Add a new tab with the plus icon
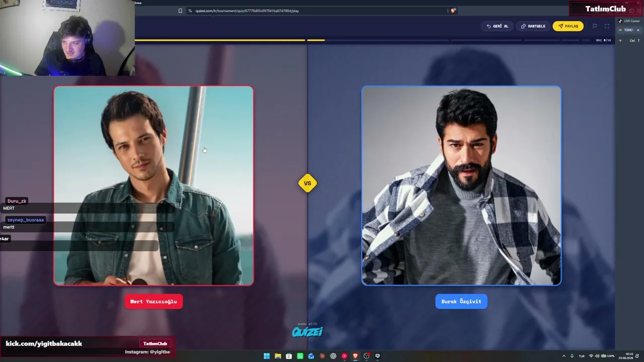This screenshot has width=644, height=362. 620,40
